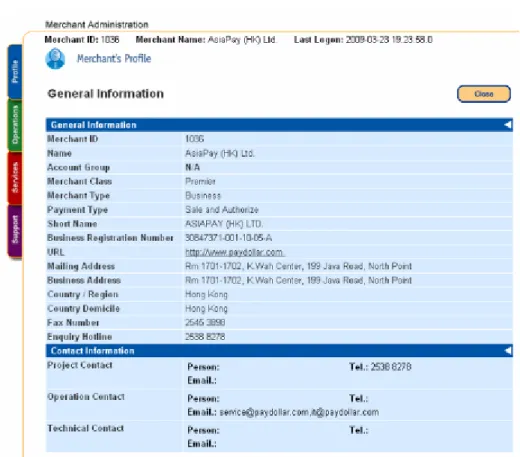Click the Country / Region value Hong Kong
This screenshot has width=520, height=457.
pyautogui.click(x=206, y=295)
